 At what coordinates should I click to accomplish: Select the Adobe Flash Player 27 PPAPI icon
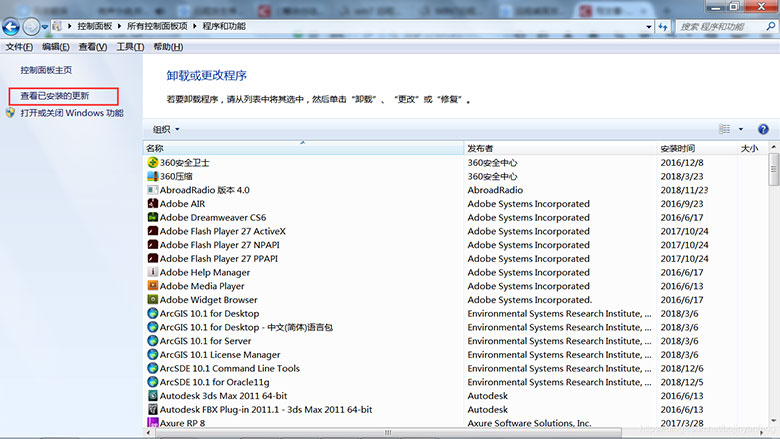(x=153, y=259)
